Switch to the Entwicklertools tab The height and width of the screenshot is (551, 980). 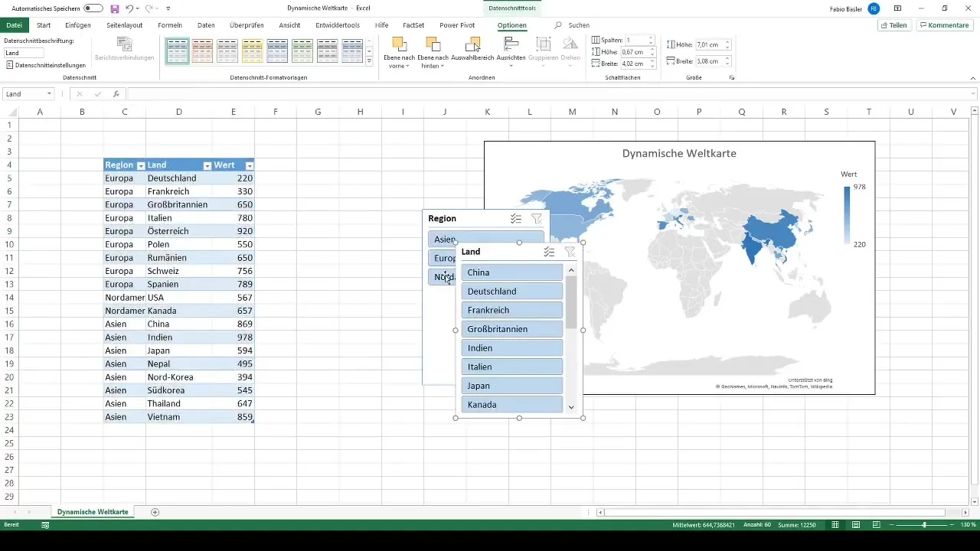click(x=338, y=25)
